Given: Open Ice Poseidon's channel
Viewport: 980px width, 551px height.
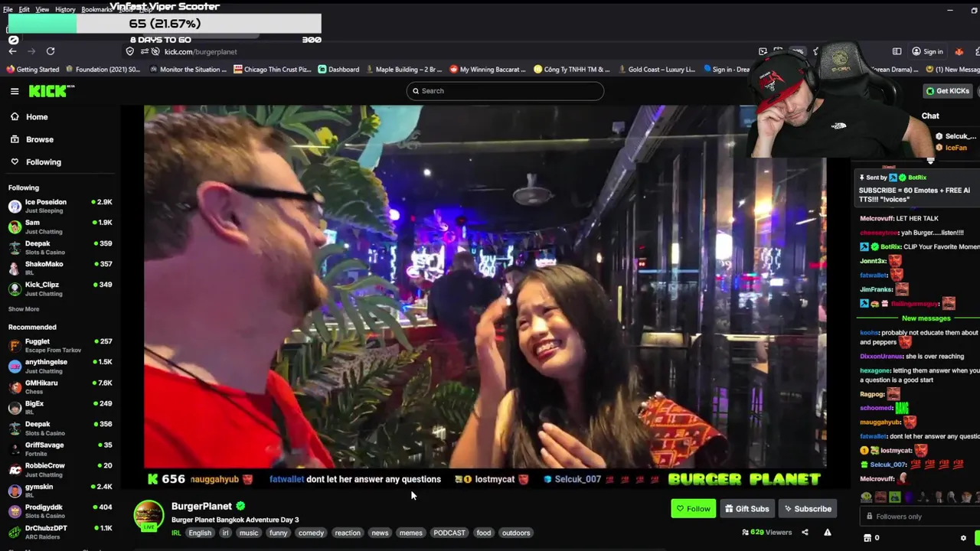Looking at the screenshot, I should coord(60,206).
